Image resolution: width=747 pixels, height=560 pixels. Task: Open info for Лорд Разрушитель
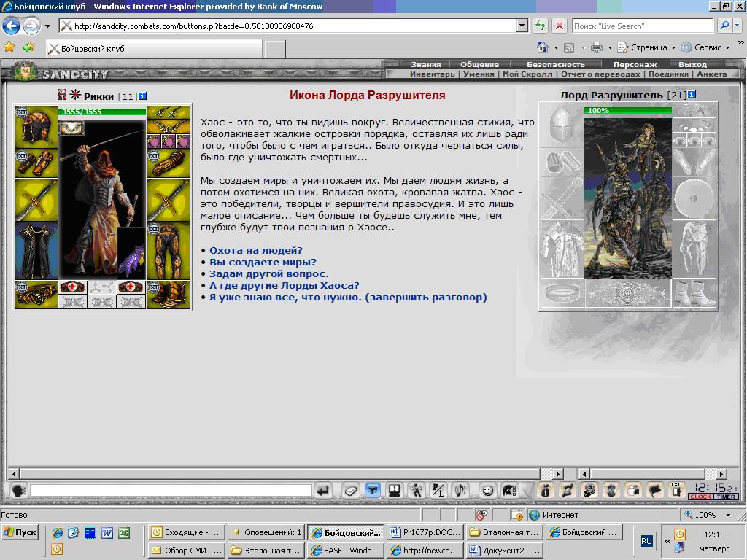click(692, 95)
